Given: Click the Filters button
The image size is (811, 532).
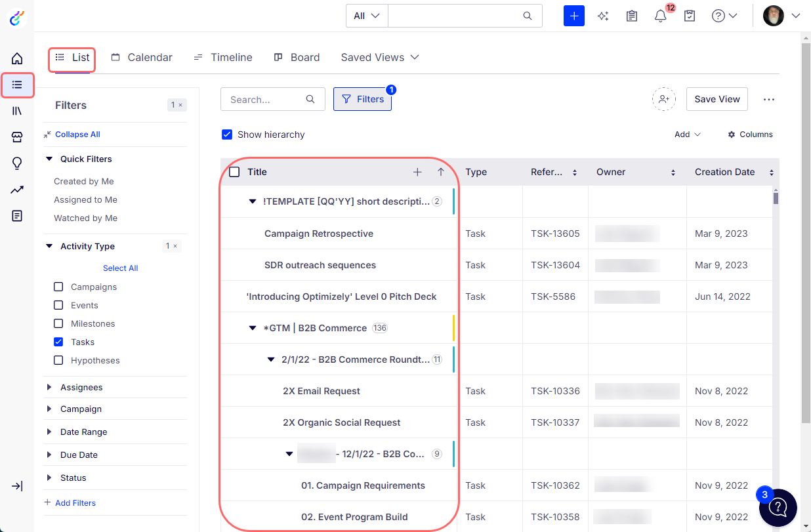Looking at the screenshot, I should (362, 99).
